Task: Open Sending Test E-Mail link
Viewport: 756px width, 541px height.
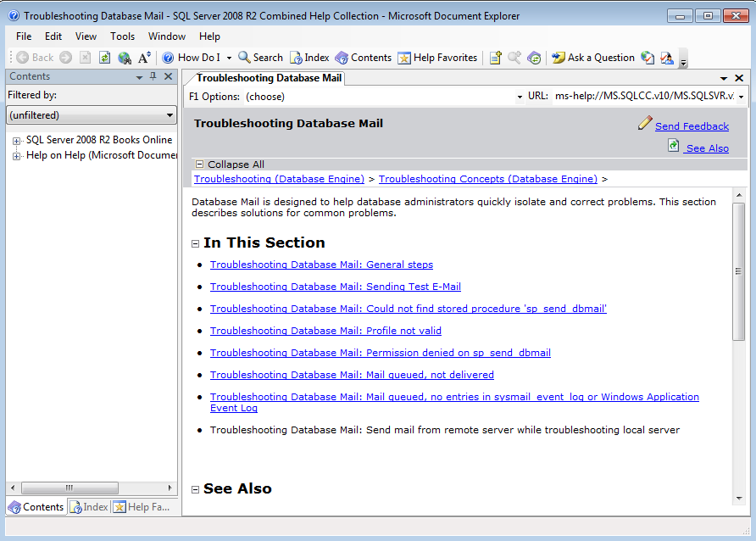Action: point(336,287)
